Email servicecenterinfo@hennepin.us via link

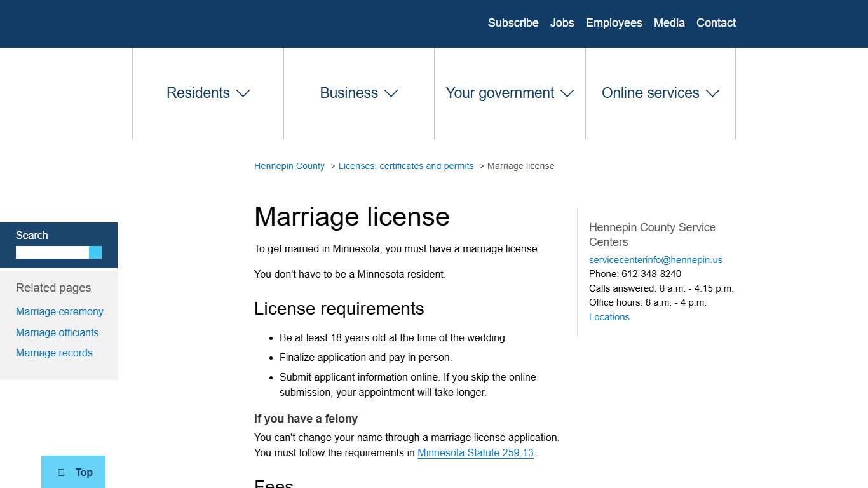coord(656,259)
